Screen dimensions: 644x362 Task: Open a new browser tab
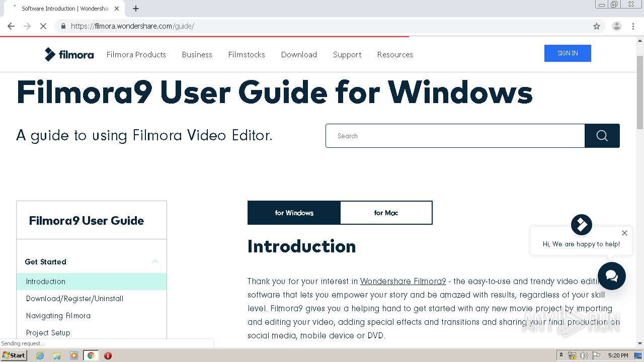[x=136, y=9]
